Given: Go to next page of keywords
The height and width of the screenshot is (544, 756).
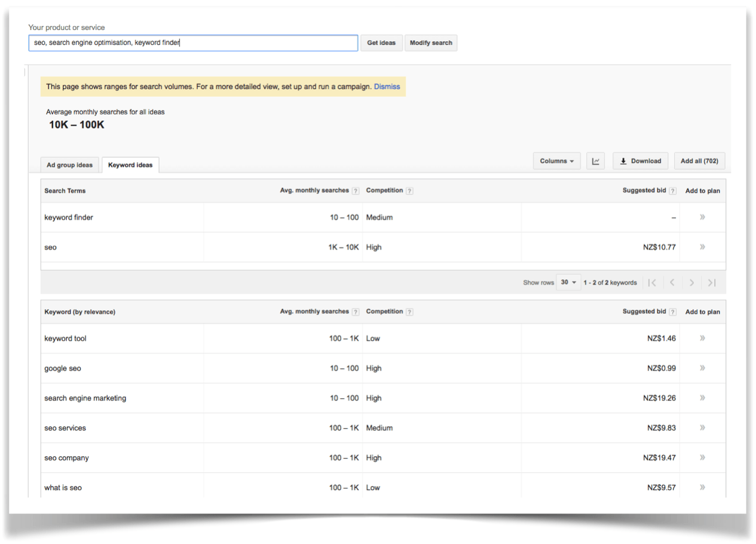Looking at the screenshot, I should point(691,283).
